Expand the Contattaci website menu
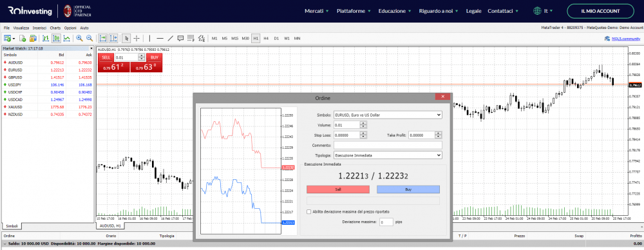This screenshot has height=250, width=644. (x=503, y=11)
